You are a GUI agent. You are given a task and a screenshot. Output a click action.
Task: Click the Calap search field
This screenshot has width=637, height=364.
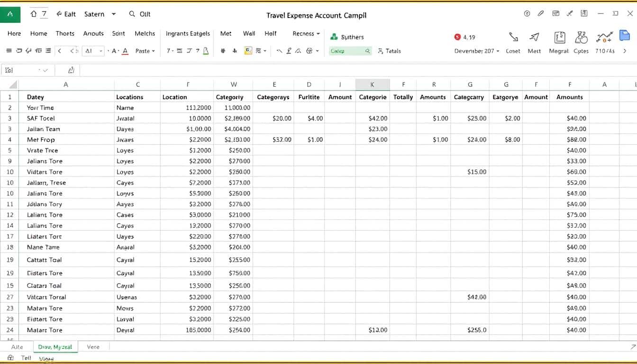coord(350,51)
